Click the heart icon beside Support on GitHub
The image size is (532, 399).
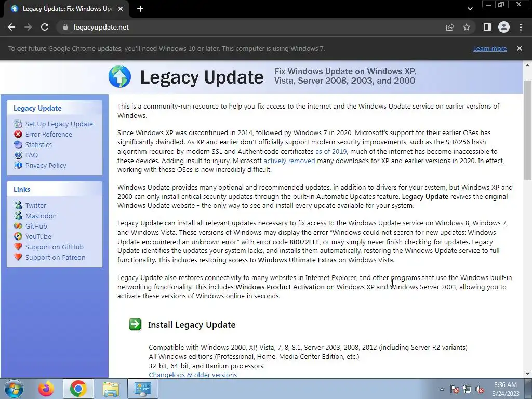click(x=18, y=247)
